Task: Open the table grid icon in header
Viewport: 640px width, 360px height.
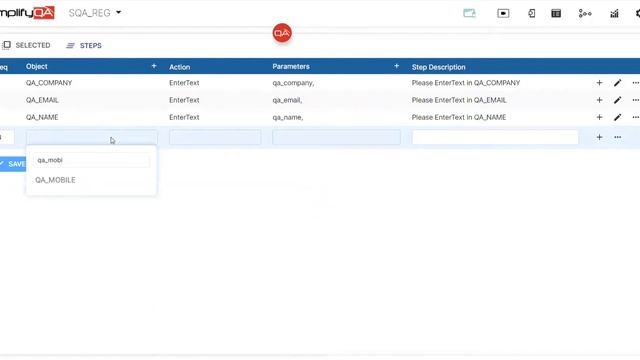Action: (x=556, y=13)
